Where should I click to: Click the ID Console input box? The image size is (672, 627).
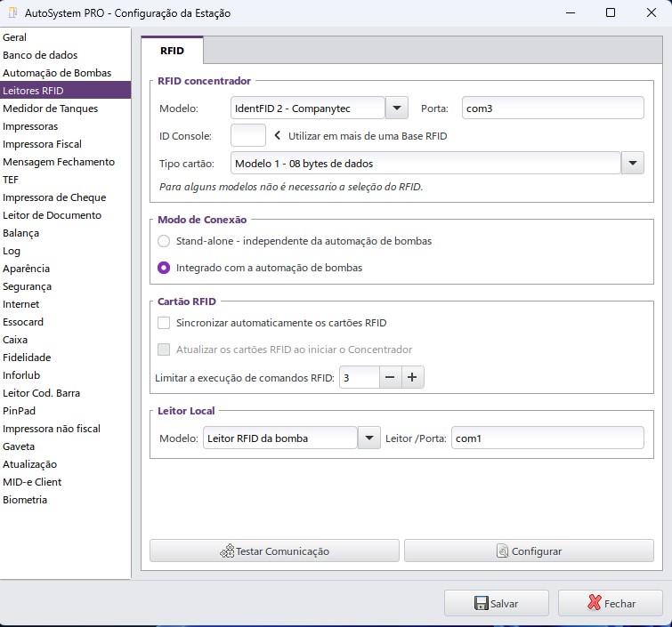(x=247, y=136)
